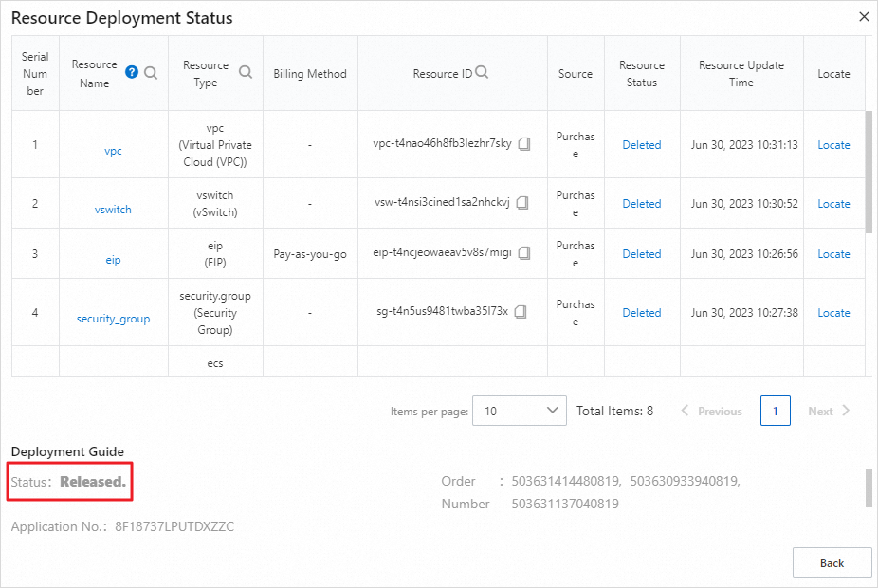Click the Next page button
The height and width of the screenshot is (588, 878).
pyautogui.click(x=829, y=411)
